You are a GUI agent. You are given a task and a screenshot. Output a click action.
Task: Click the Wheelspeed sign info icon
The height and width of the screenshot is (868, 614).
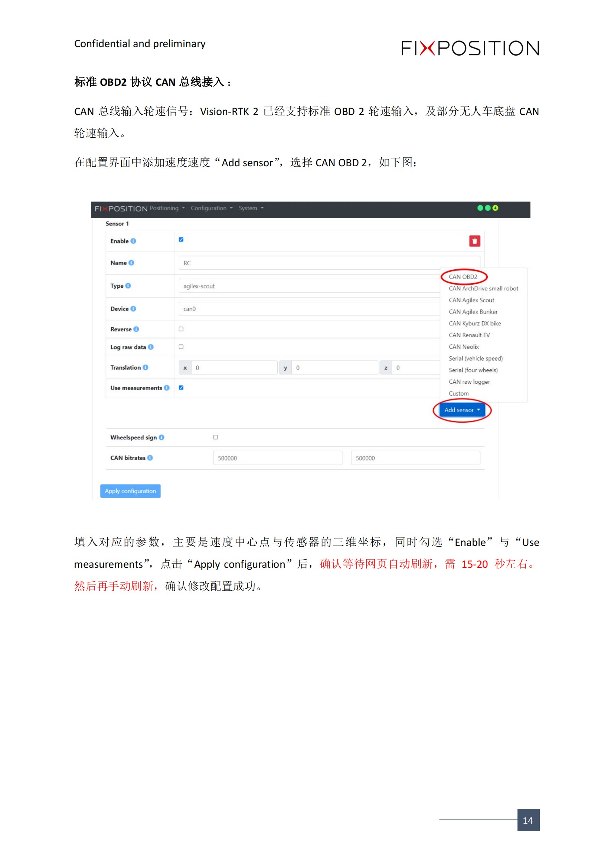(x=162, y=437)
